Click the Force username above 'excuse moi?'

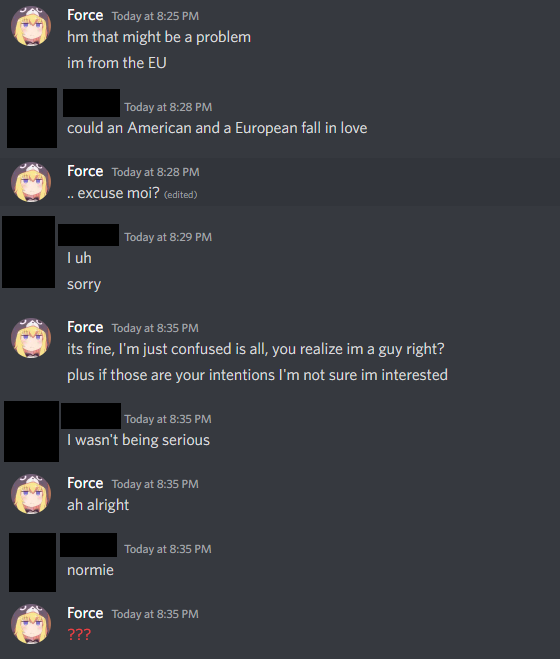85,171
